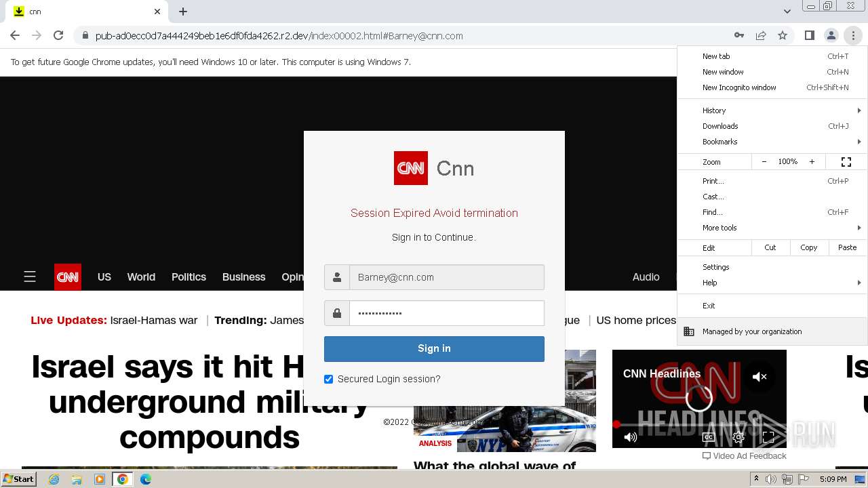Bookmark this page with the star icon

coord(783,35)
